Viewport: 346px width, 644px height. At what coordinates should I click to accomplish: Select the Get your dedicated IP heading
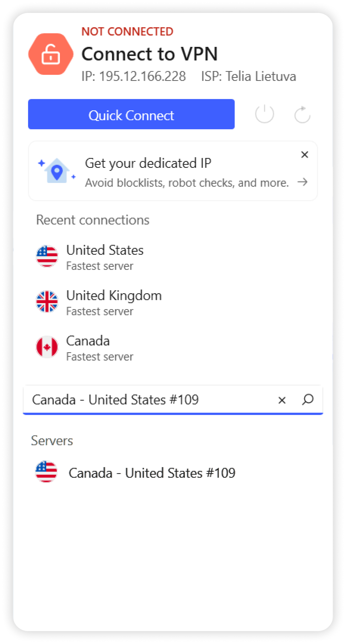point(148,163)
